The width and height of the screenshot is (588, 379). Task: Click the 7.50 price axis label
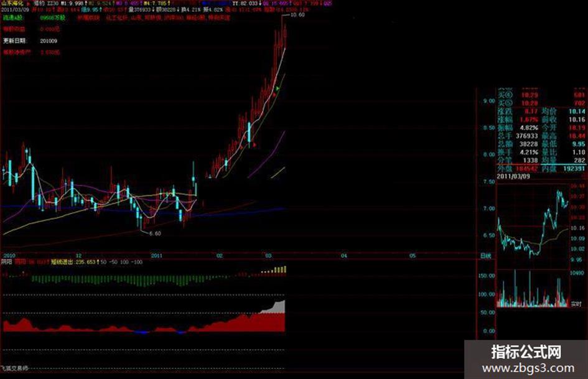click(x=488, y=182)
